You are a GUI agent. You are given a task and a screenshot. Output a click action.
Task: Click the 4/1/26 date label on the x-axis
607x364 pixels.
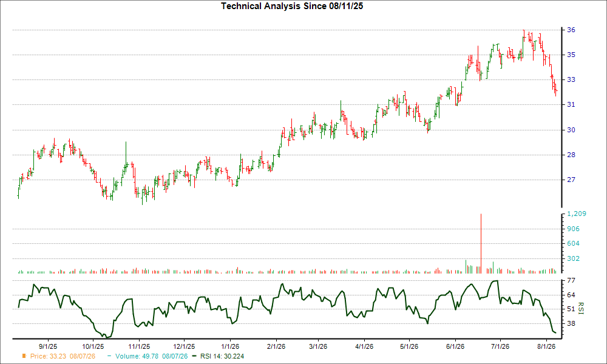click(x=364, y=346)
